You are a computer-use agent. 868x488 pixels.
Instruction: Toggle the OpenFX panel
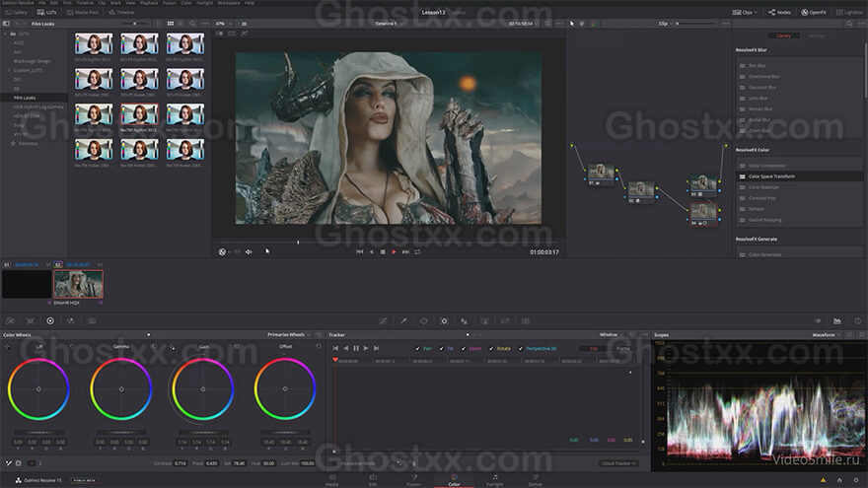tap(814, 12)
